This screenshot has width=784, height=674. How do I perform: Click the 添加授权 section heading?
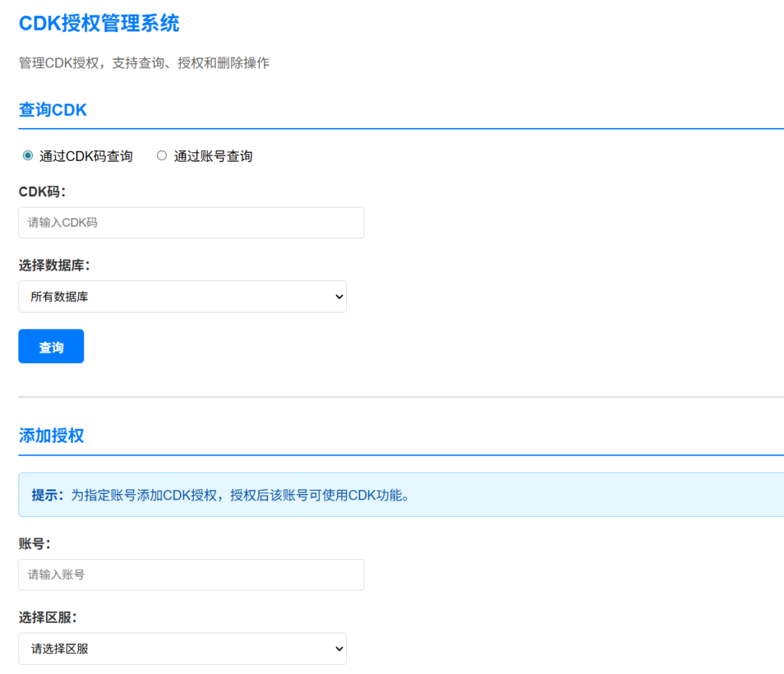[x=51, y=436]
